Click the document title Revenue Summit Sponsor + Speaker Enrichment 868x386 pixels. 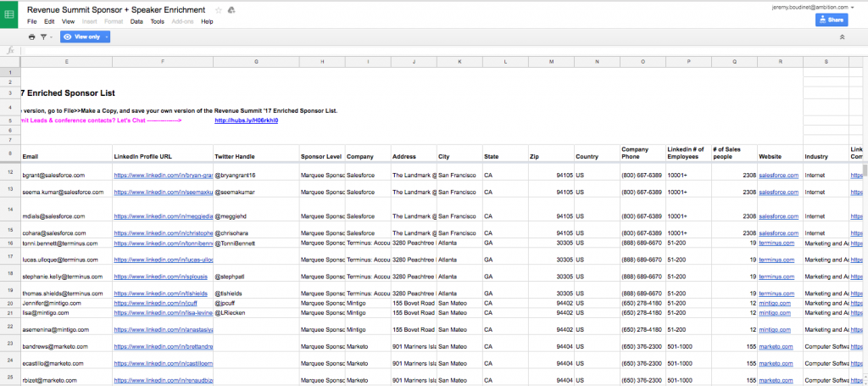(x=116, y=10)
